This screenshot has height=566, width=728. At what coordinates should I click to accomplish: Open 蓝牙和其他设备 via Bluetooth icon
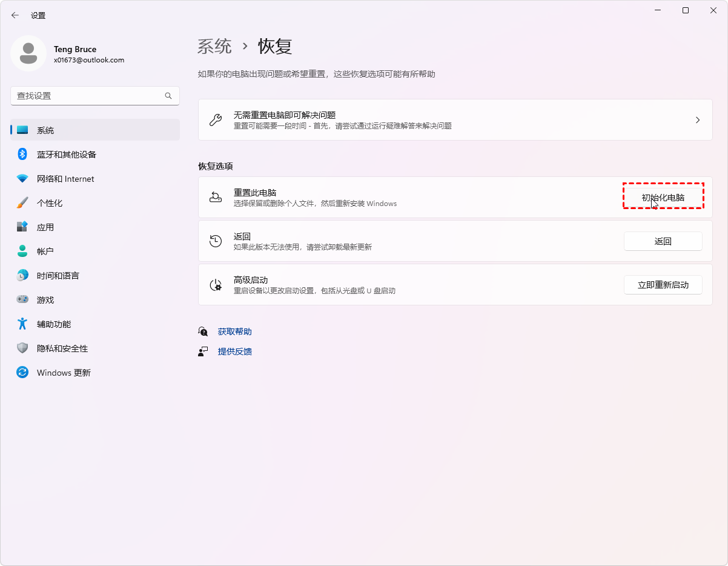22,155
